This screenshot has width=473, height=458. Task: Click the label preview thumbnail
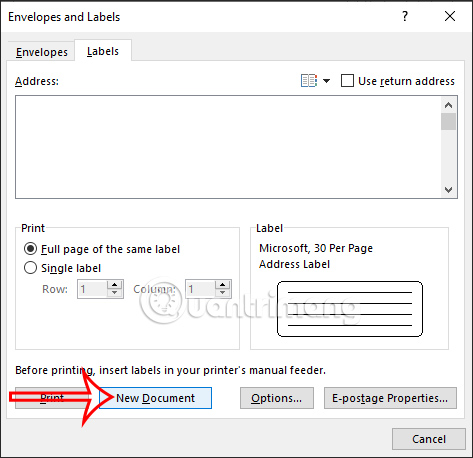point(350,309)
